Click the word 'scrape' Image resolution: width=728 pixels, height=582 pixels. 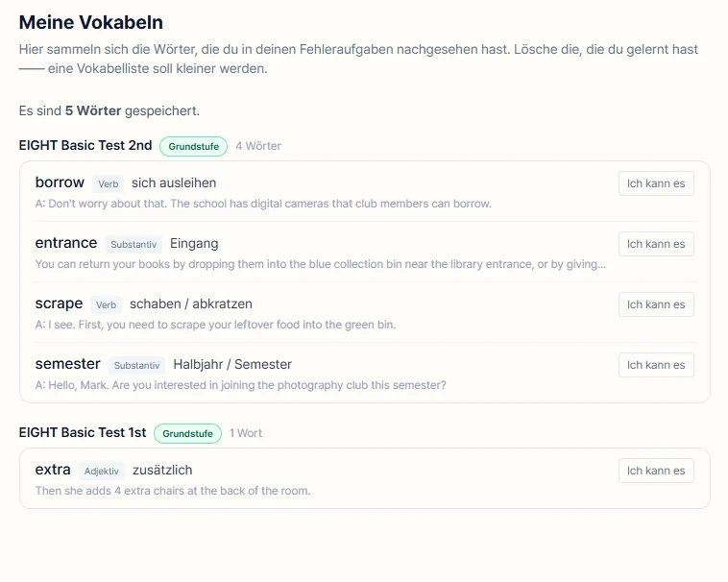59,303
